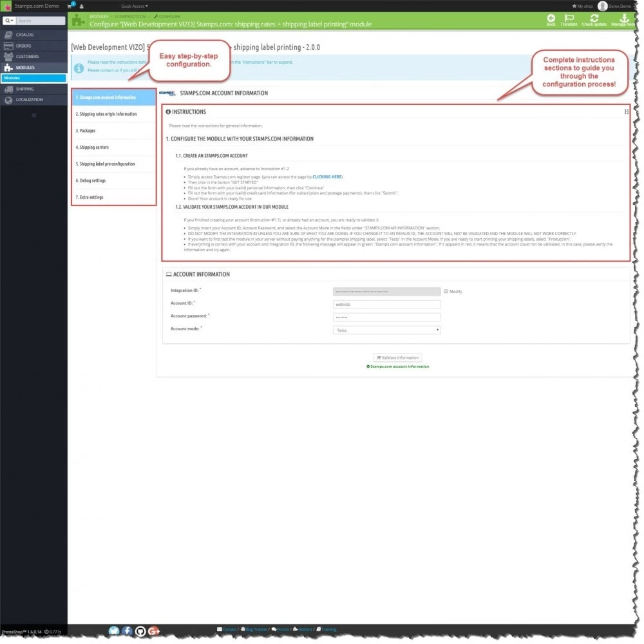Select step 4 Shipping carriers
This screenshot has width=644, height=644.
pyautogui.click(x=114, y=147)
